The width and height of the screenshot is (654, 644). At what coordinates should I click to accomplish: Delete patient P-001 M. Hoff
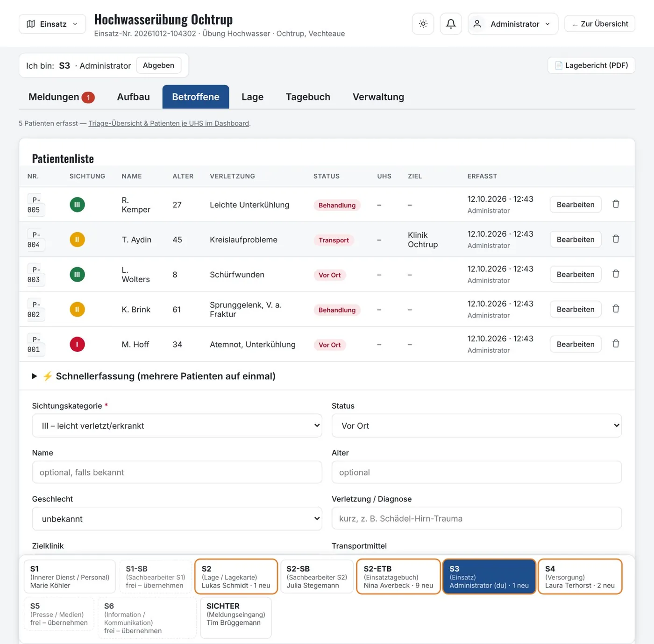pos(616,344)
